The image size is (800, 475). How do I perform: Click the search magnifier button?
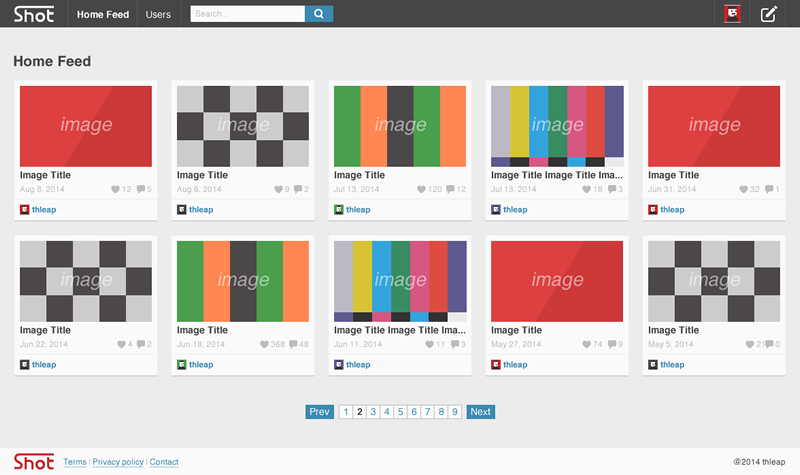[319, 14]
